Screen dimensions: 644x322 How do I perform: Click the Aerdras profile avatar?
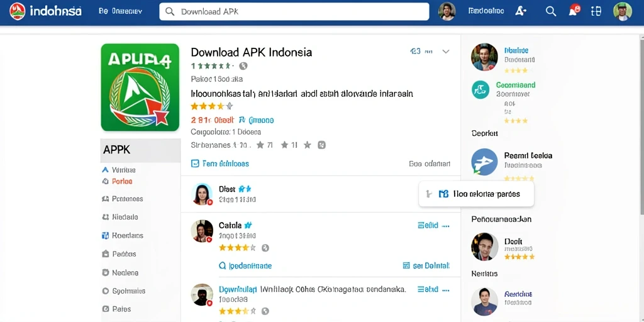pos(485,301)
